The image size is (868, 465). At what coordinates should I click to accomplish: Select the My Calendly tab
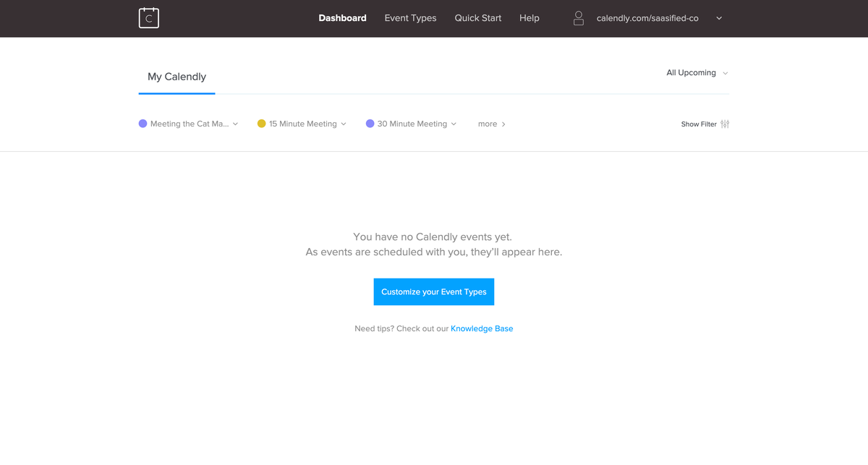click(177, 77)
